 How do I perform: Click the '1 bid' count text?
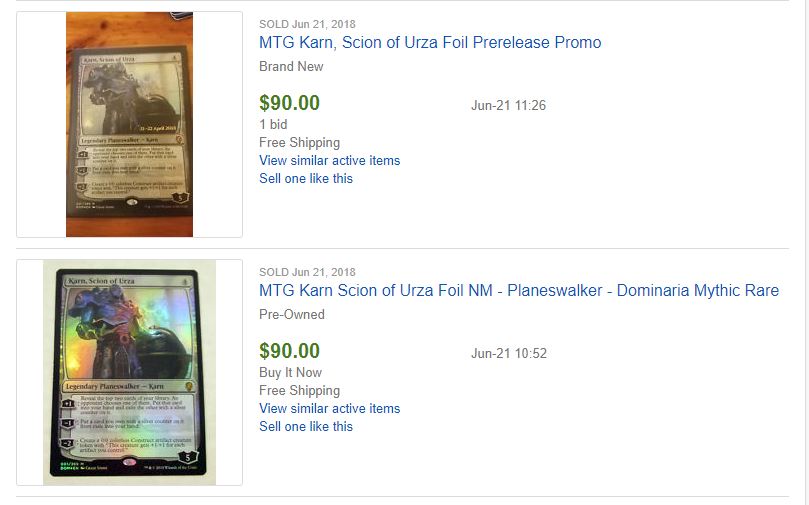click(x=273, y=124)
